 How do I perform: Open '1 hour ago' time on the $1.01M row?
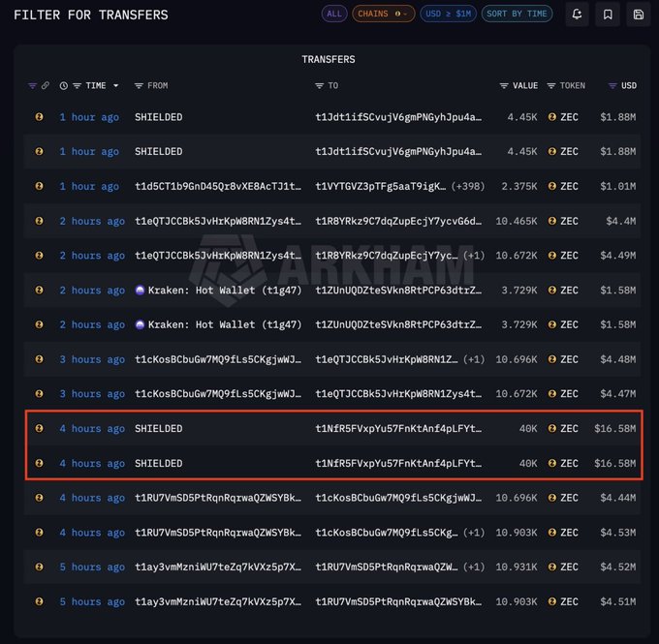coord(89,186)
